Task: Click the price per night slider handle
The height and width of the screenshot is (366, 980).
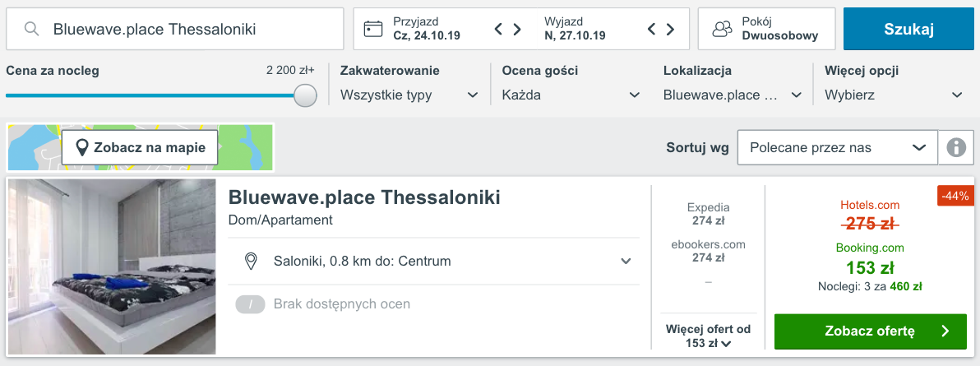Action: [305, 95]
